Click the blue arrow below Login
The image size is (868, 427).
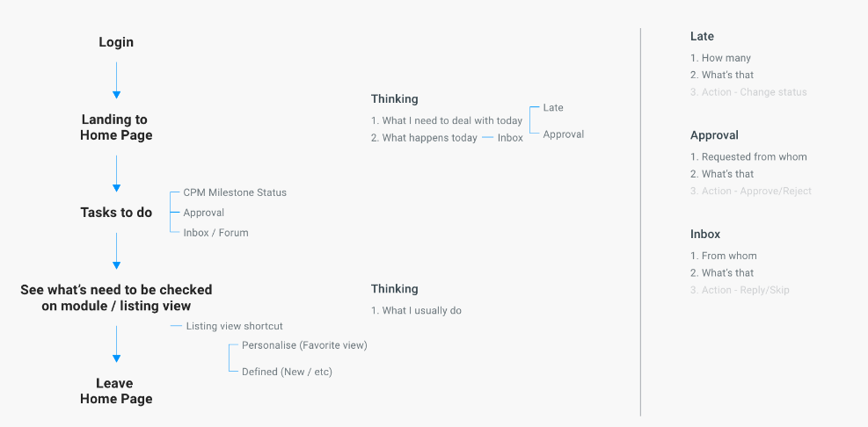[116, 80]
